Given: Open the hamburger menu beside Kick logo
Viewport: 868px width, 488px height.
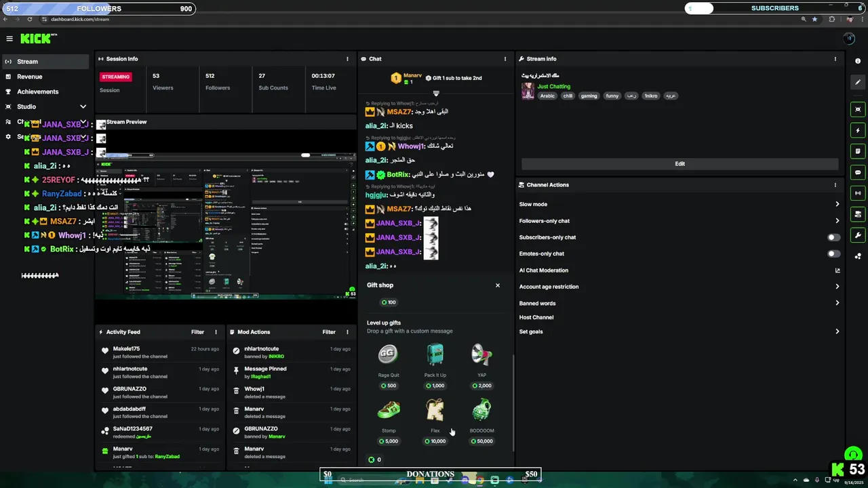Looking at the screenshot, I should click(9, 39).
